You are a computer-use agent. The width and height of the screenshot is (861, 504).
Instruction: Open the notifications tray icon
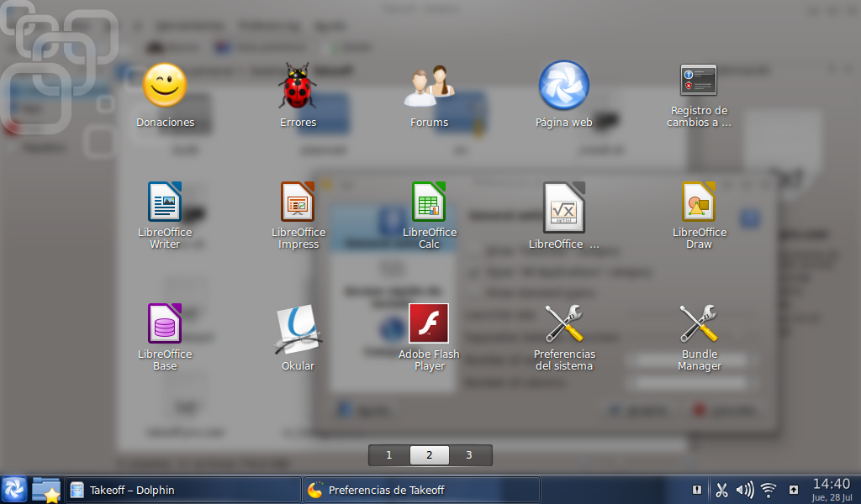697,490
